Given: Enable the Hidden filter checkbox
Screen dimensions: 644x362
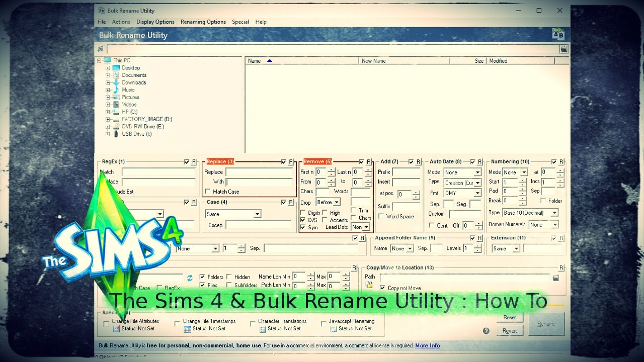Looking at the screenshot, I should coord(229,277).
